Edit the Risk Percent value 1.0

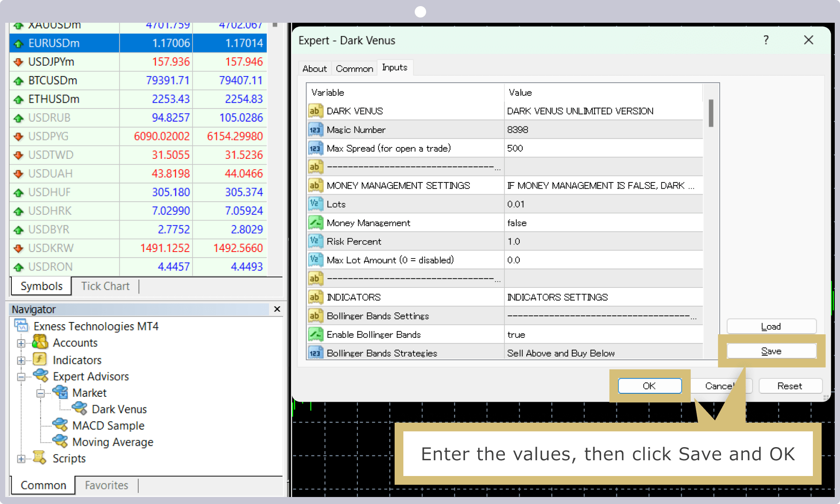click(603, 241)
